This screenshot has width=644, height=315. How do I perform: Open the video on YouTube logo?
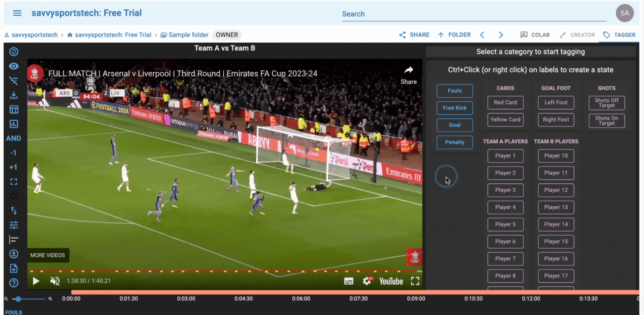point(391,281)
